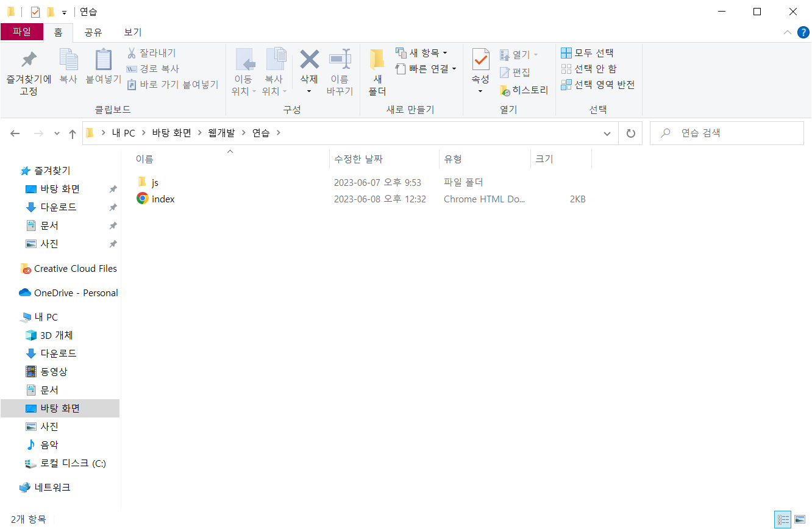The height and width of the screenshot is (529, 812).
Task: Enable details view from status bar
Action: point(783,519)
